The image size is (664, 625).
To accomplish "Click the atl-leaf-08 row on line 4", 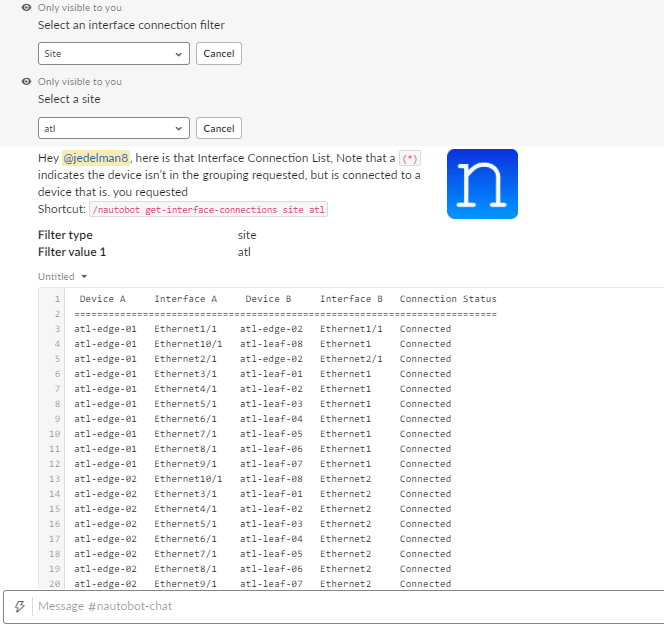I will (271, 344).
